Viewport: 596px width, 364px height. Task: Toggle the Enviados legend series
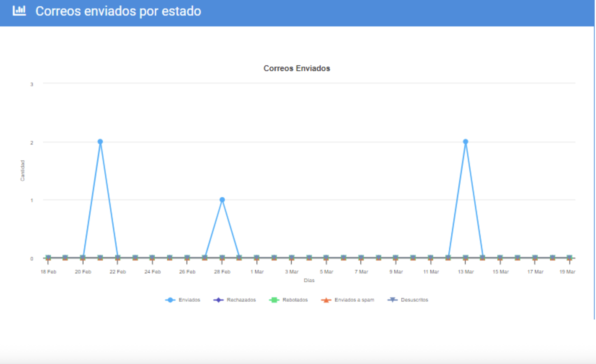click(x=189, y=300)
